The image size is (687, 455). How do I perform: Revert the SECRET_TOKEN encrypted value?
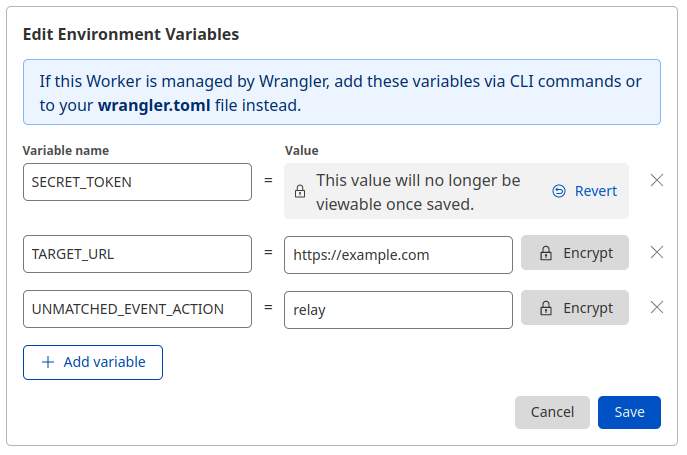(585, 191)
